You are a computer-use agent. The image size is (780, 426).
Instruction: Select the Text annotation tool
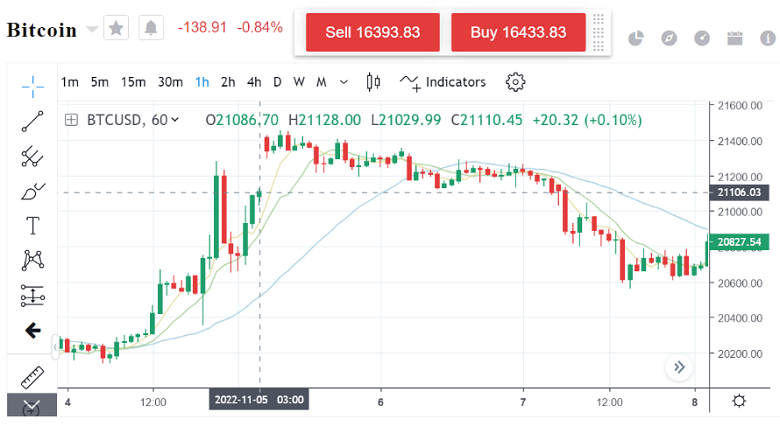(x=33, y=226)
